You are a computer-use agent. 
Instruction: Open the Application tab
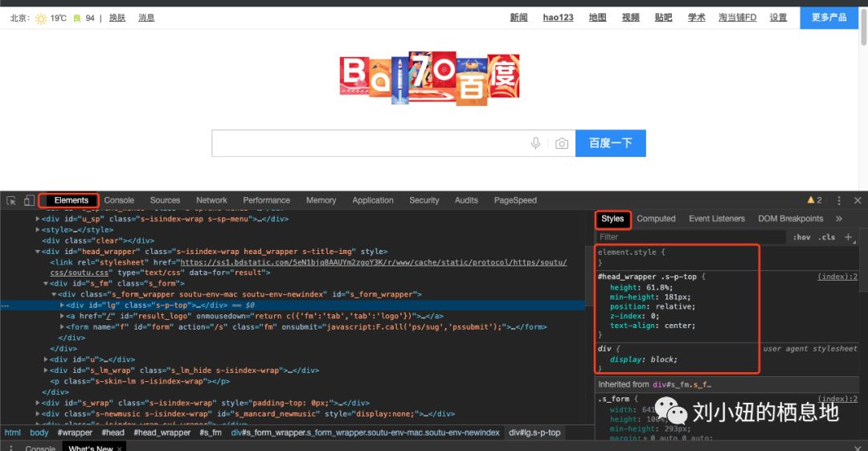tap(373, 200)
